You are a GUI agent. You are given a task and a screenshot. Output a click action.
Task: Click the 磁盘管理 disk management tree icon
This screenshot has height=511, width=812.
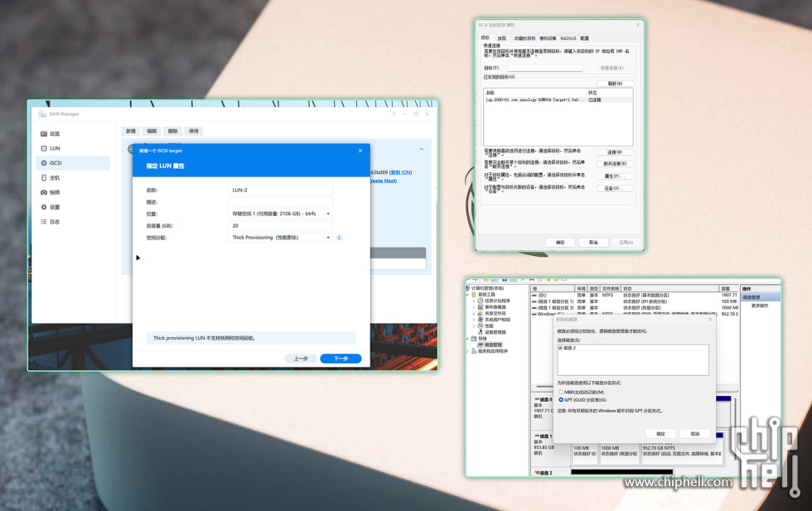pyautogui.click(x=481, y=345)
